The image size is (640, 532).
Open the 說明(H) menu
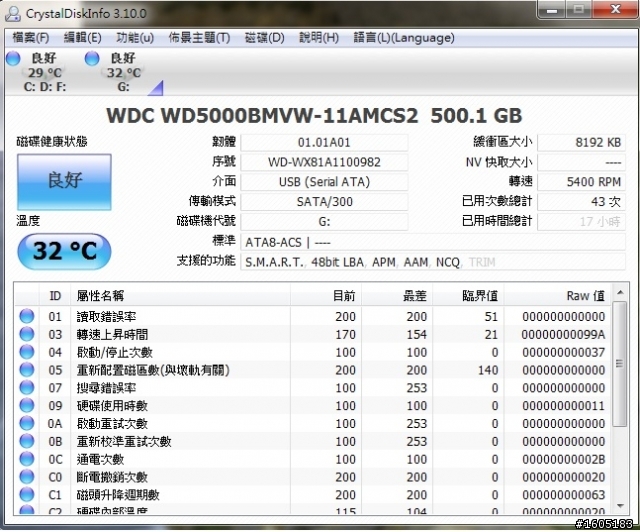[x=319, y=38]
